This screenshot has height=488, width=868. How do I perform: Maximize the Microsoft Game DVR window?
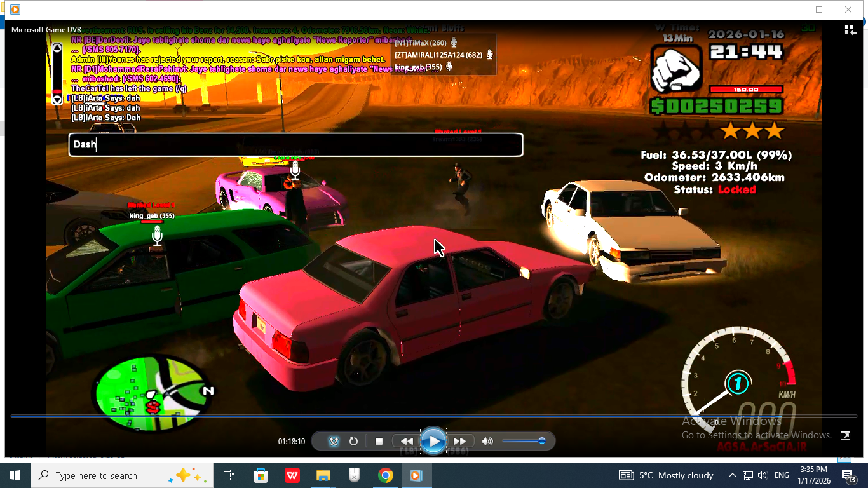819,10
